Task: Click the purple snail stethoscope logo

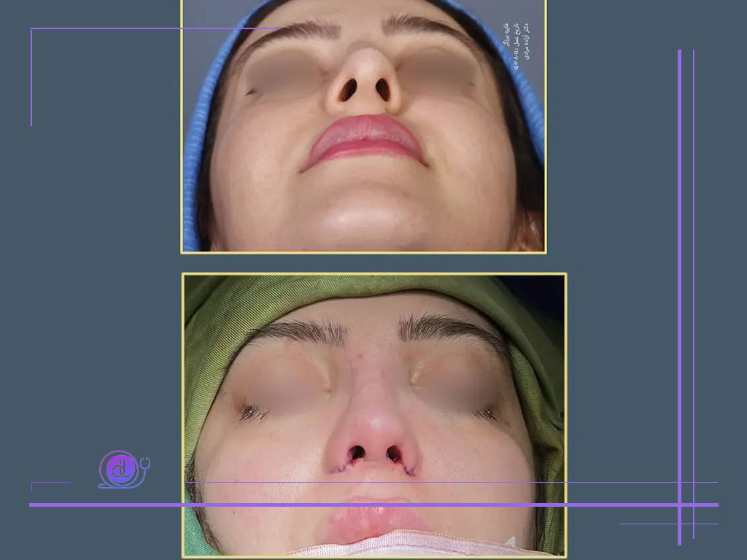Action: click(x=124, y=469)
